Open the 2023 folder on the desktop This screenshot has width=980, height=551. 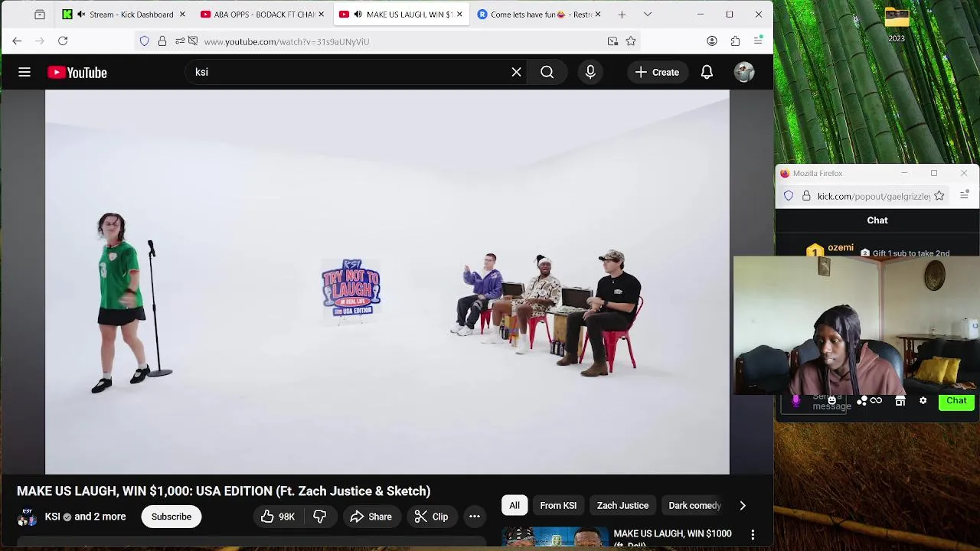(897, 24)
